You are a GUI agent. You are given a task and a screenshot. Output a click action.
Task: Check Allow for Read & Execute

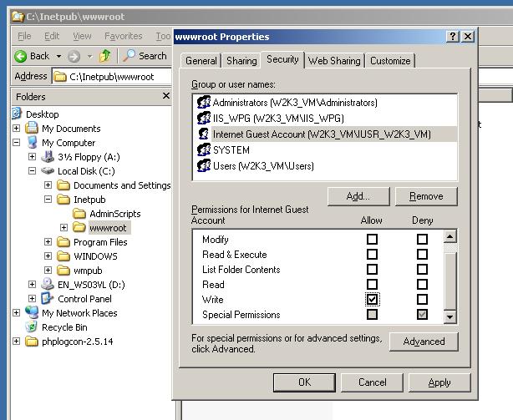click(x=372, y=255)
